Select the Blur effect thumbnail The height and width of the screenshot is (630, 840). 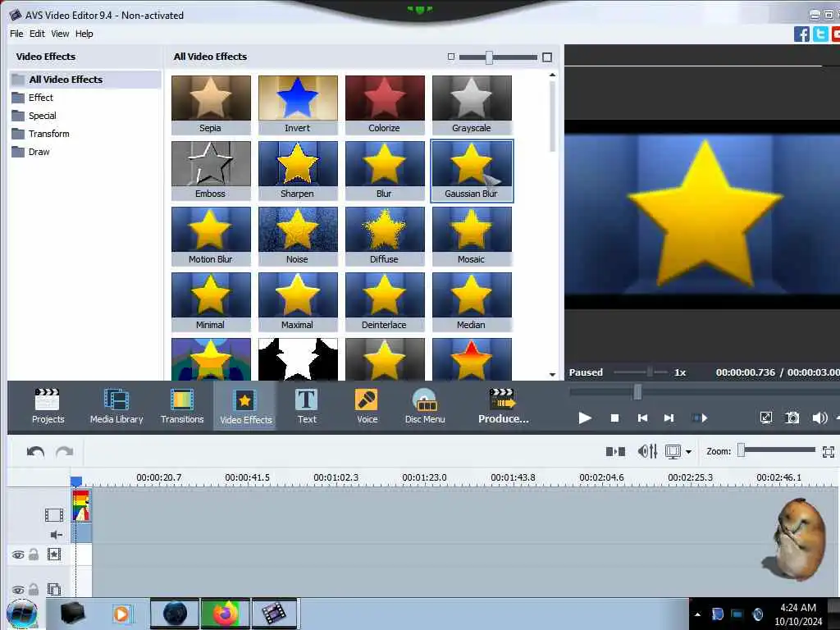(385, 171)
